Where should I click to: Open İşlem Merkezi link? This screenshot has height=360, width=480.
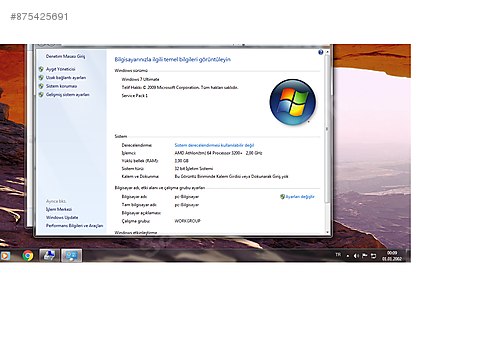click(59, 209)
